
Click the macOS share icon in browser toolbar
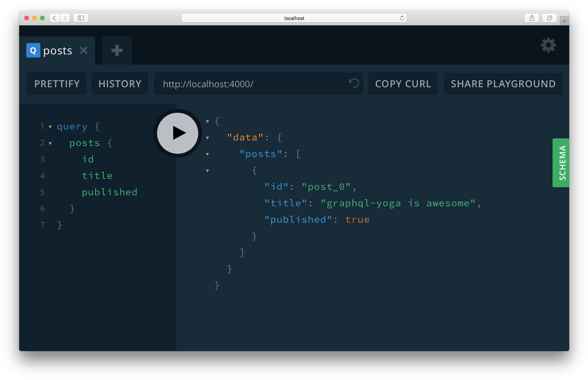point(532,18)
